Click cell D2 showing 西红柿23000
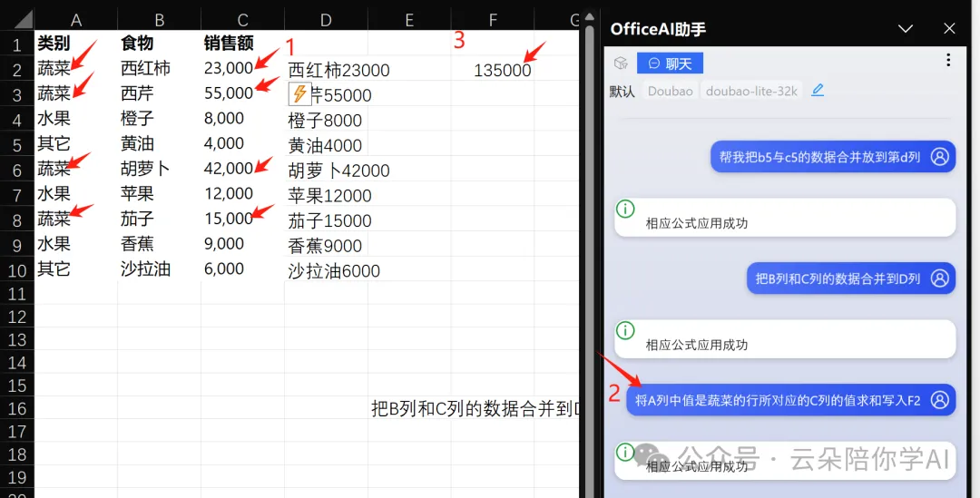 (326, 69)
